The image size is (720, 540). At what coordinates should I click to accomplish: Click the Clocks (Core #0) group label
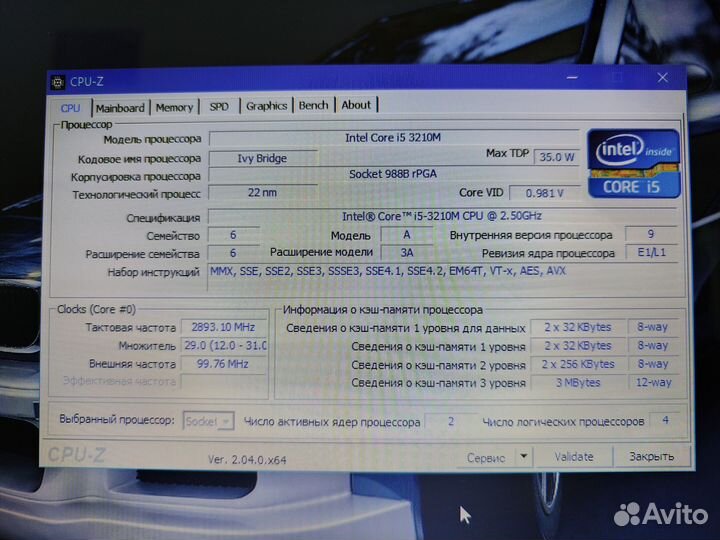tap(96, 309)
